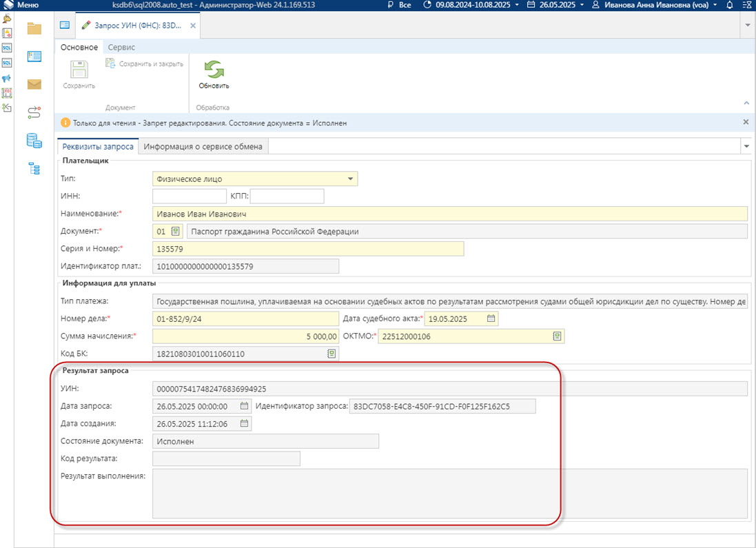Open the route workflow icon in sidebar

click(34, 112)
